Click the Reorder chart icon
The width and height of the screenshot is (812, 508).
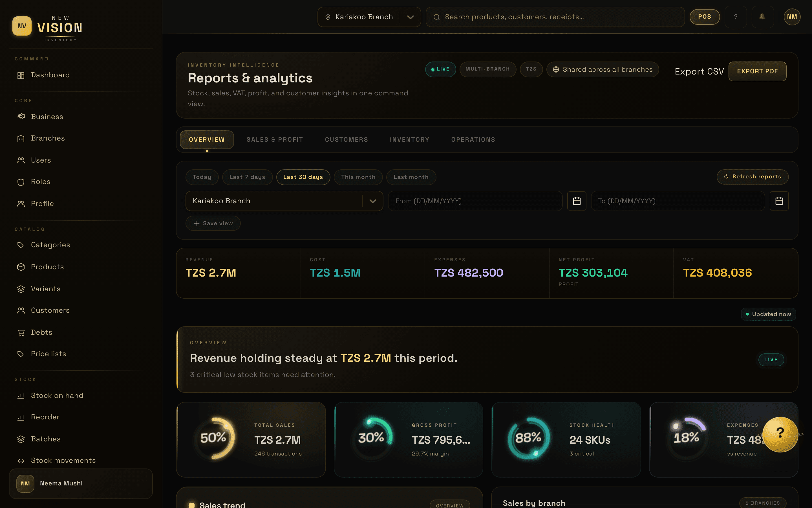click(21, 417)
